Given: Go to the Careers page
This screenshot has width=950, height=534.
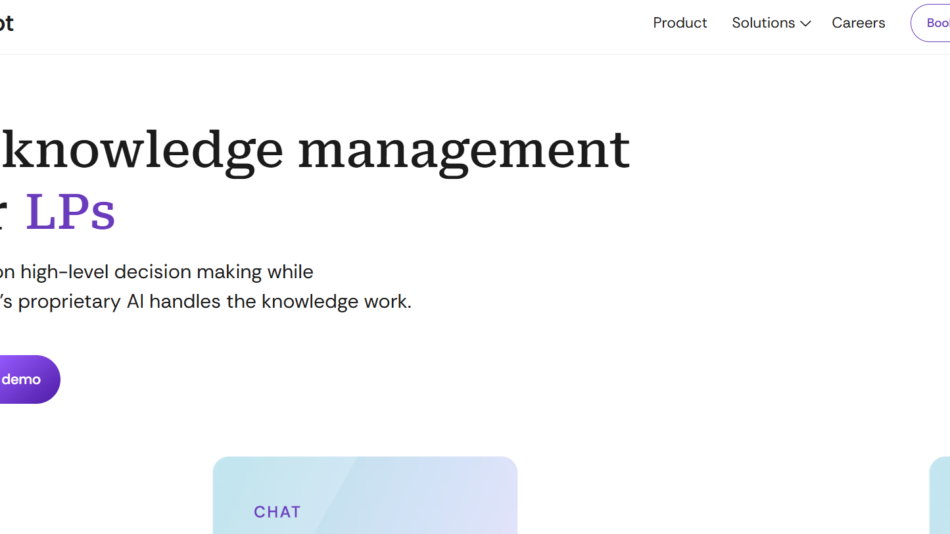Looking at the screenshot, I should tap(858, 23).
